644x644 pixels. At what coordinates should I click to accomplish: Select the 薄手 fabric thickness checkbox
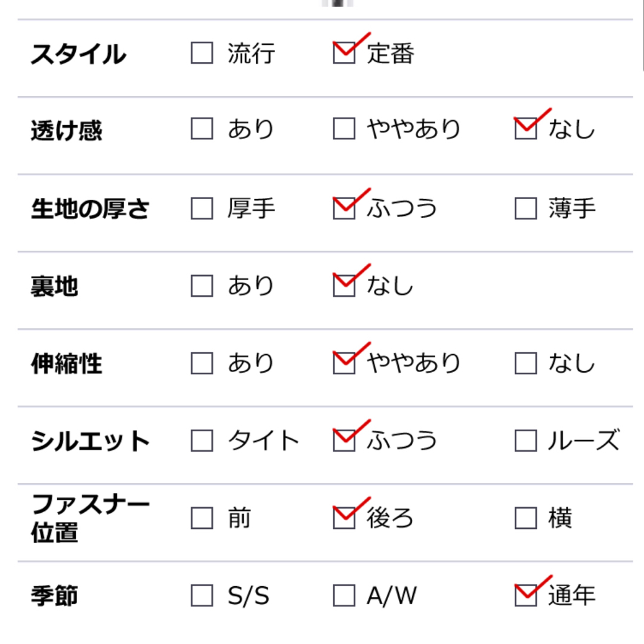tap(526, 208)
